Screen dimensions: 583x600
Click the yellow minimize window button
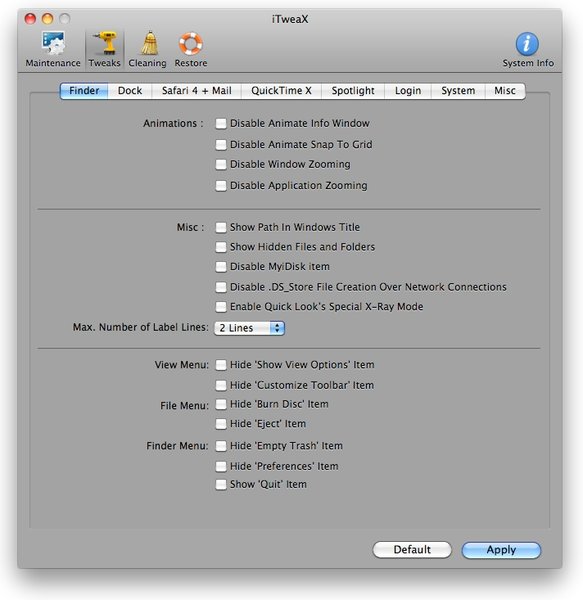tap(47, 19)
